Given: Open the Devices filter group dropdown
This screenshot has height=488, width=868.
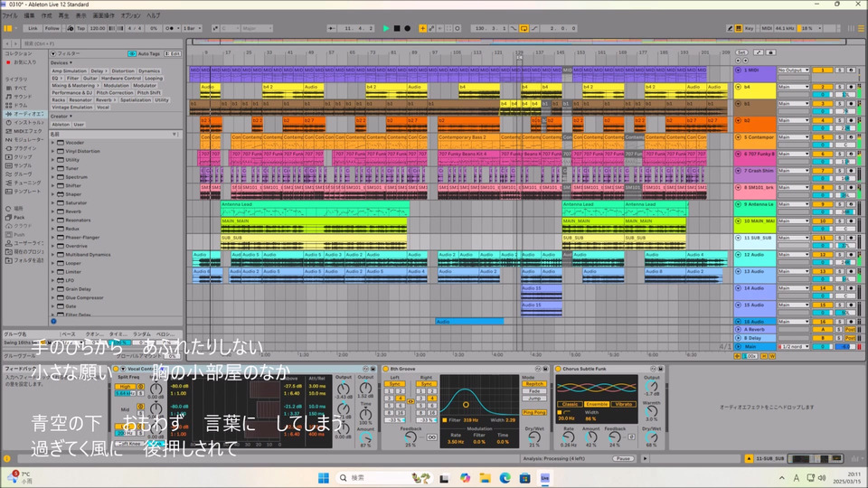Looking at the screenshot, I should tap(61, 62).
